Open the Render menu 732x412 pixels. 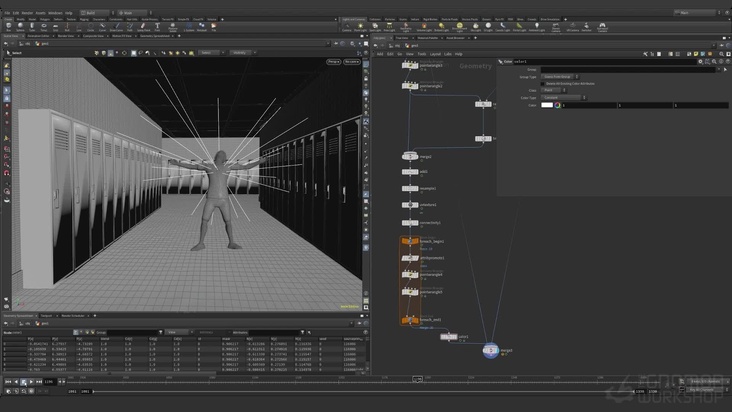click(x=27, y=13)
